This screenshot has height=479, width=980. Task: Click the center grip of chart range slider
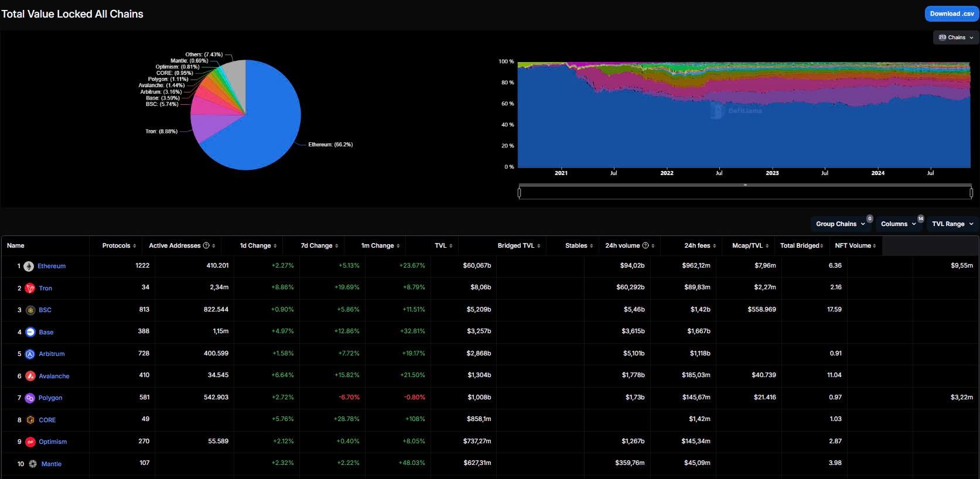click(x=745, y=185)
